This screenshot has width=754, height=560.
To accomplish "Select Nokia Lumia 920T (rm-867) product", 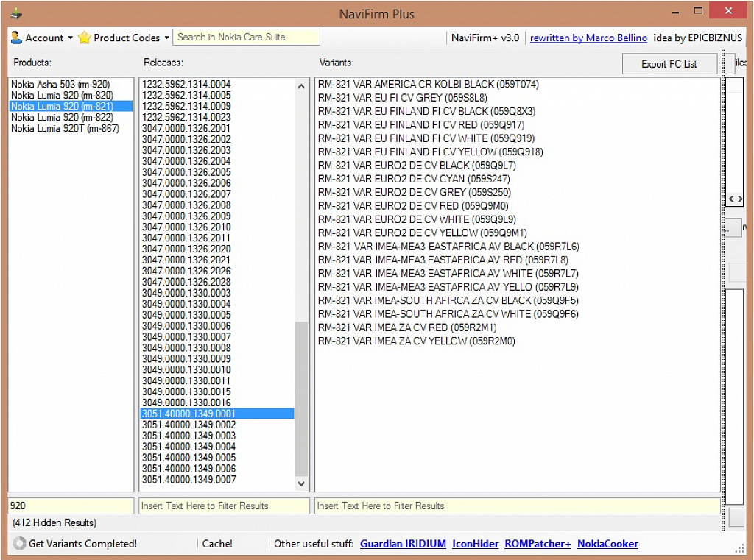I will [71, 128].
